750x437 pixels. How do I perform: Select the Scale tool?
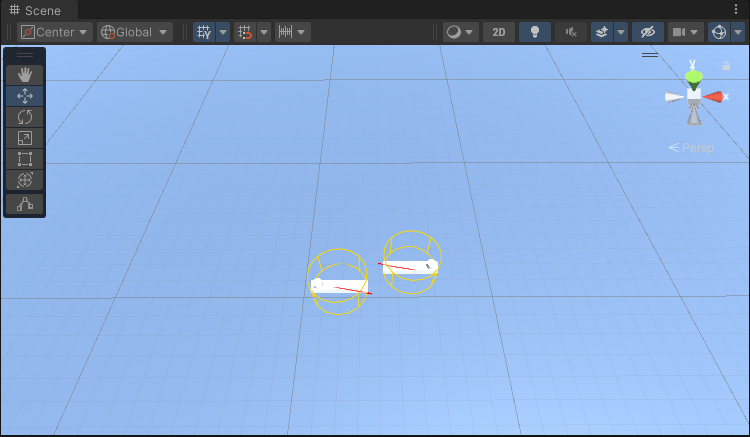(x=24, y=138)
